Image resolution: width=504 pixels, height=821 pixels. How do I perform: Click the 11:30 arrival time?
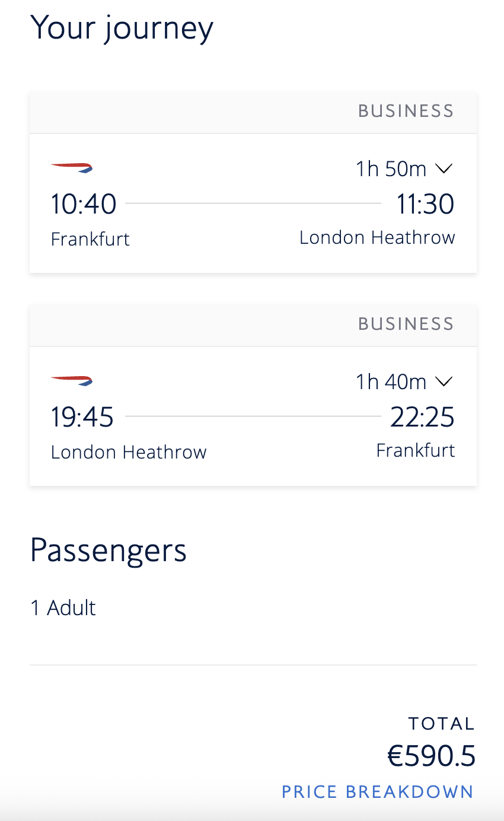(425, 204)
